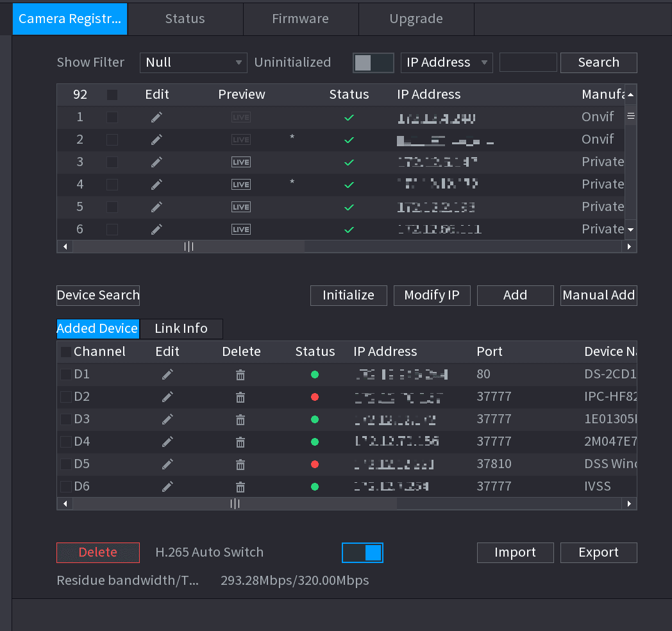Viewport: 672px width, 631px height.
Task: Click the search text input field
Action: [x=528, y=63]
